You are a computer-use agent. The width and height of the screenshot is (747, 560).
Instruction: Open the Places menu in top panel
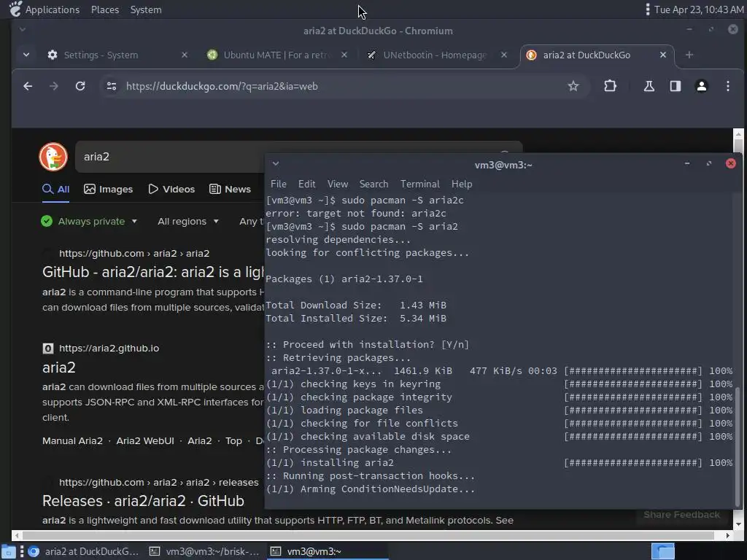pyautogui.click(x=105, y=9)
